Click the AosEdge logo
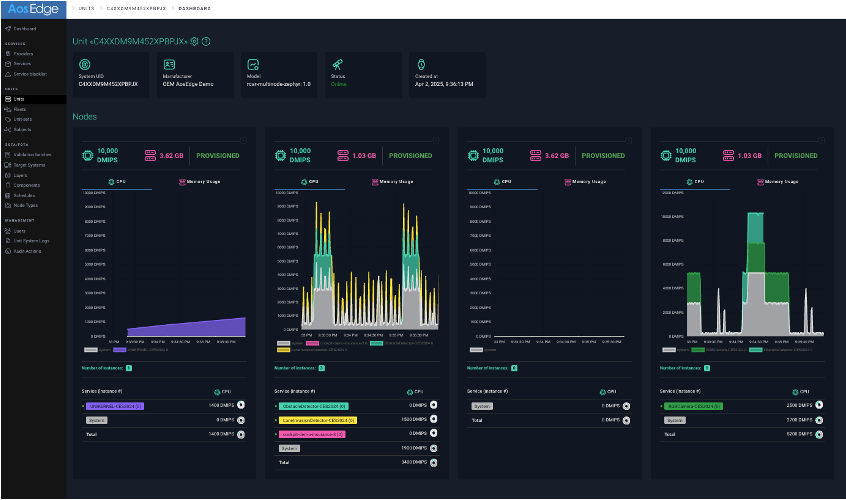This screenshot has width=846, height=500. (x=34, y=9)
